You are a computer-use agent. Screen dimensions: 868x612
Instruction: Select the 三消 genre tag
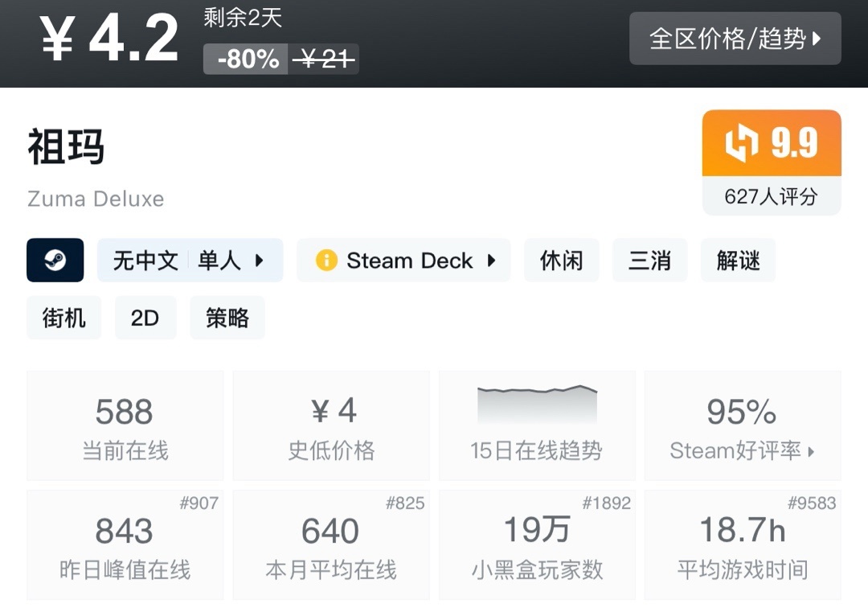[649, 261]
